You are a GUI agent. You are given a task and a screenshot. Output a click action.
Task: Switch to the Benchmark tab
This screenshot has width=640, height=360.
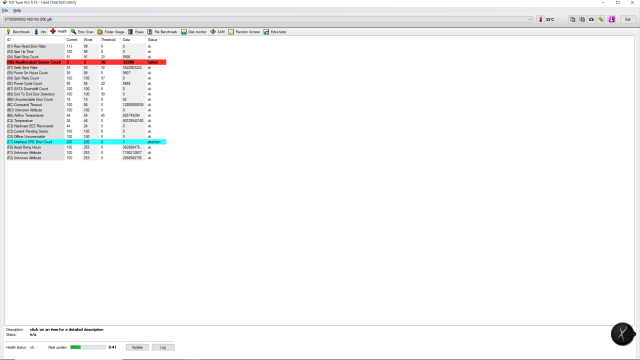click(x=18, y=31)
